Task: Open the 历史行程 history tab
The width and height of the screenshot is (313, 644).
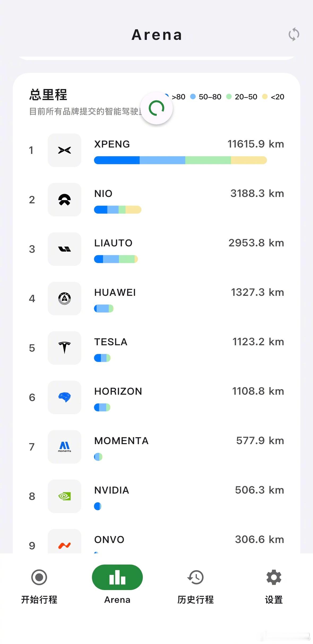Action: pos(195,585)
